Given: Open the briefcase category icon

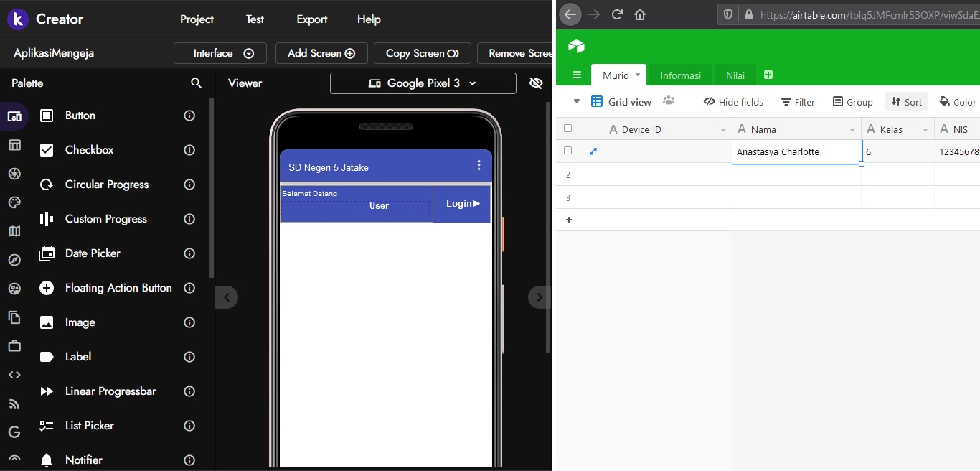Looking at the screenshot, I should click(x=14, y=346).
